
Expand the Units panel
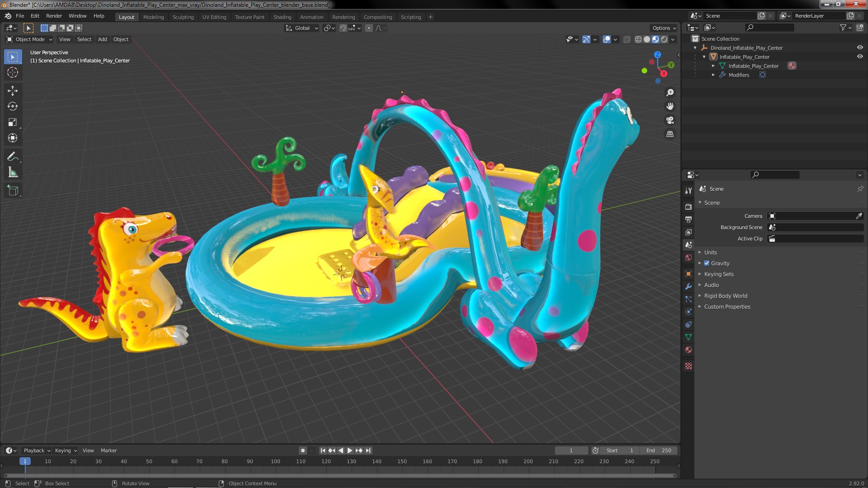click(710, 253)
